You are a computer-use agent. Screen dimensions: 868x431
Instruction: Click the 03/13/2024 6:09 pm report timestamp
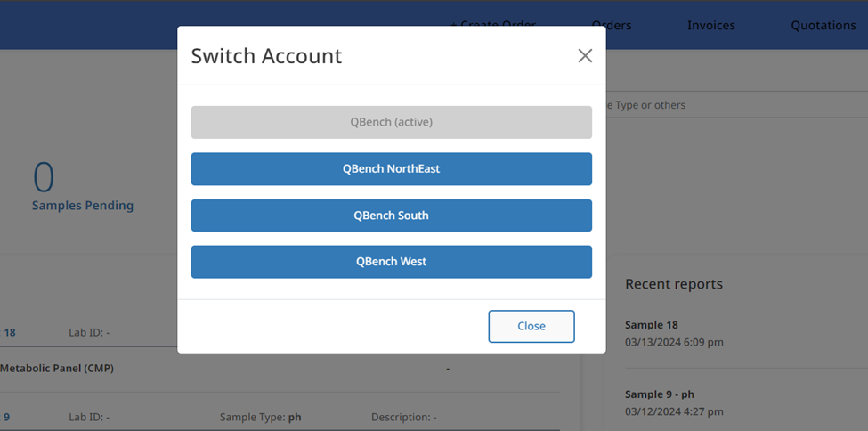(x=674, y=342)
